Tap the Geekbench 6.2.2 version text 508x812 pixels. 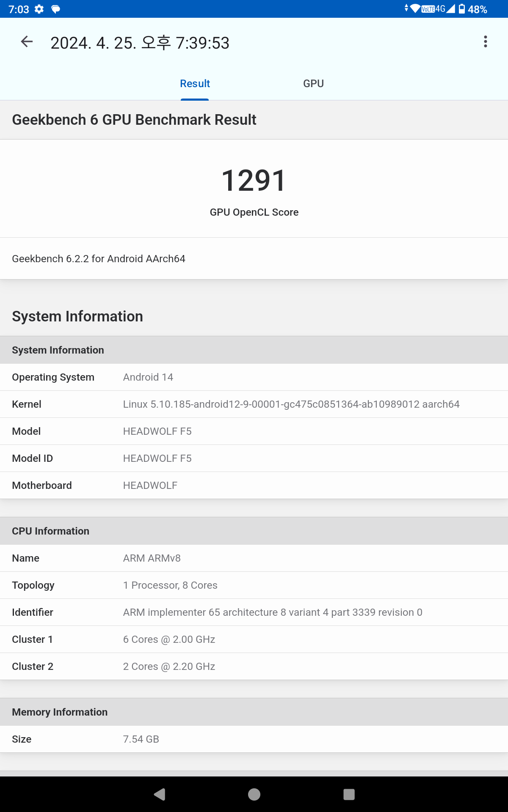tap(99, 258)
